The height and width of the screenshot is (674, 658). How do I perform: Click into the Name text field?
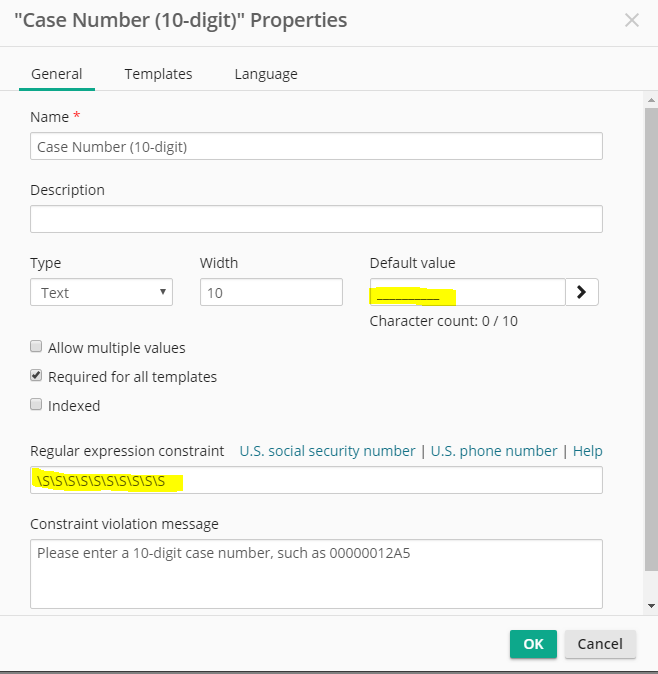316,146
